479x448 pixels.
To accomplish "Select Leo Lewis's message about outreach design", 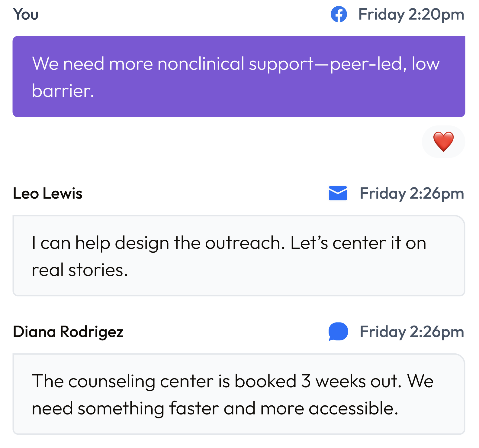I will coord(239,256).
